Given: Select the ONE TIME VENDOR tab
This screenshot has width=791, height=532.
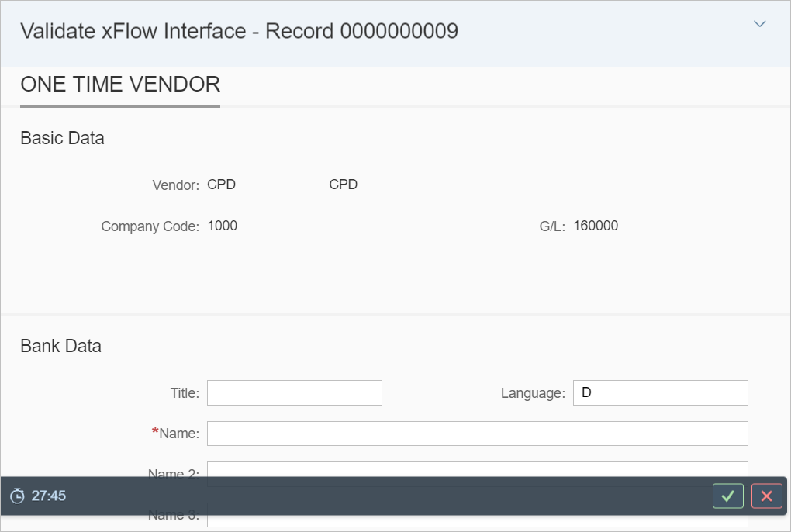Looking at the screenshot, I should pos(120,85).
